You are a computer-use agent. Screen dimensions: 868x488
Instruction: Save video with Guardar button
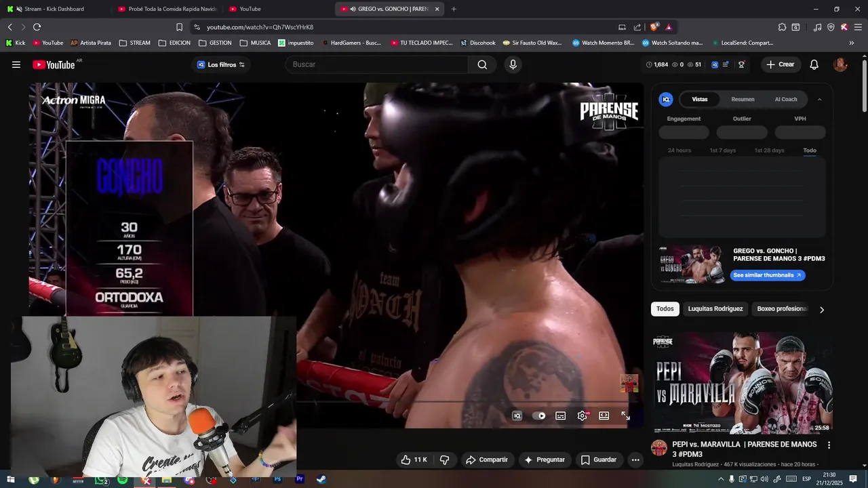point(599,460)
